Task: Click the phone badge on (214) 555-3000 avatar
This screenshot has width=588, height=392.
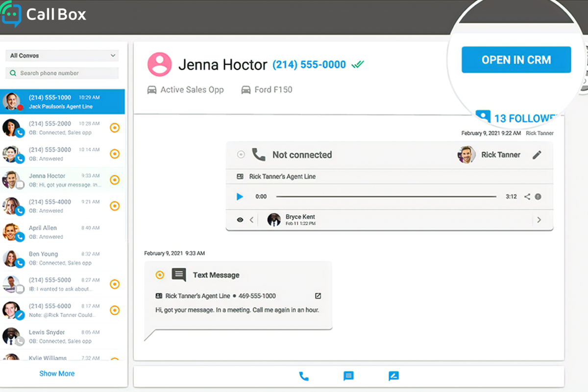Action: [x=20, y=159]
